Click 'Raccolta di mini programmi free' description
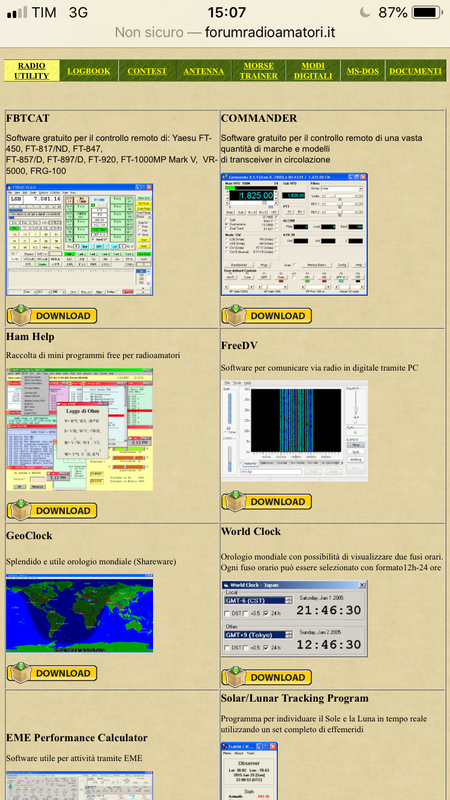Image resolution: width=450 pixels, height=800 pixels. (x=93, y=355)
